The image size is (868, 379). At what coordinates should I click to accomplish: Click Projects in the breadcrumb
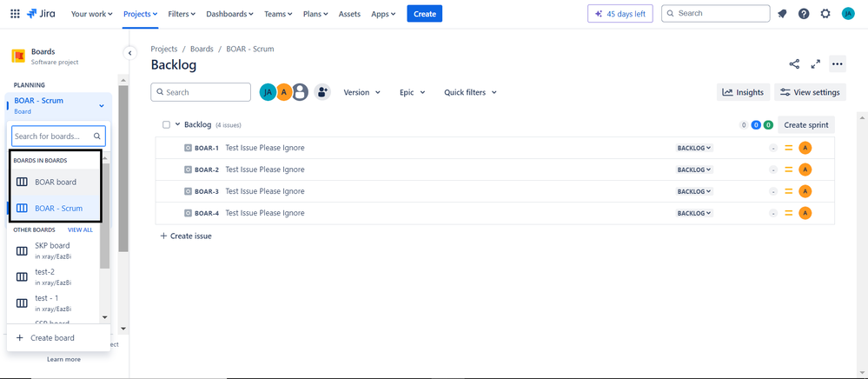tap(164, 49)
